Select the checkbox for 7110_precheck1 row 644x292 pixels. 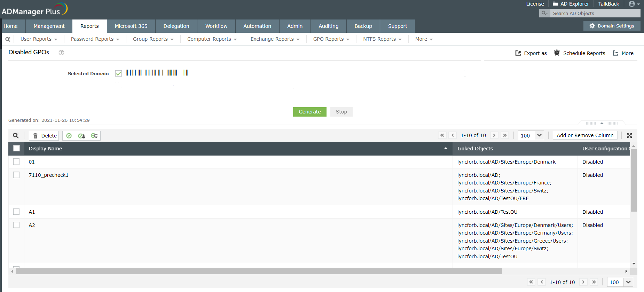pos(16,175)
